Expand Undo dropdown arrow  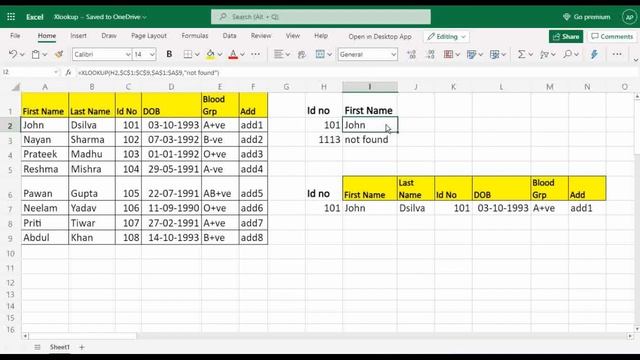pyautogui.click(x=22, y=55)
